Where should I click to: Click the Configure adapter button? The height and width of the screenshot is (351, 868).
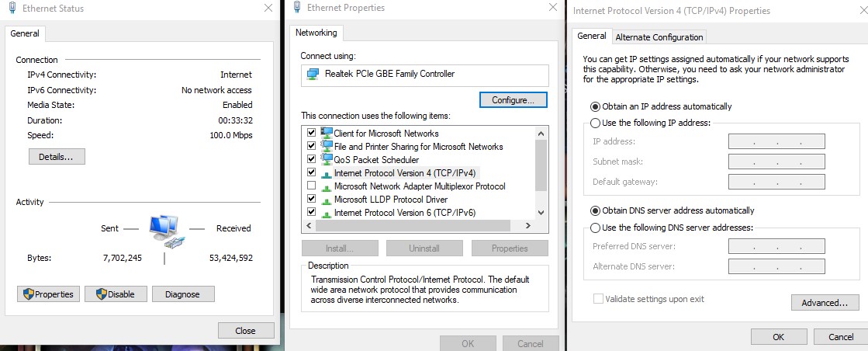(513, 100)
